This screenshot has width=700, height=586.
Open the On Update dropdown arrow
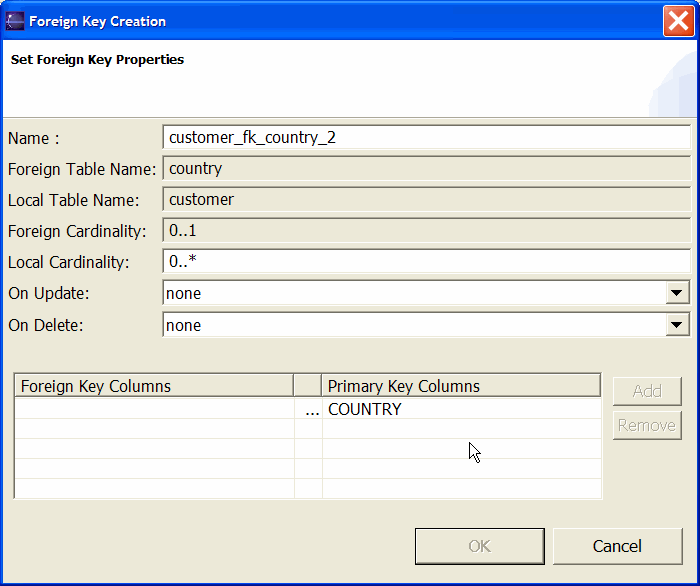[678, 293]
